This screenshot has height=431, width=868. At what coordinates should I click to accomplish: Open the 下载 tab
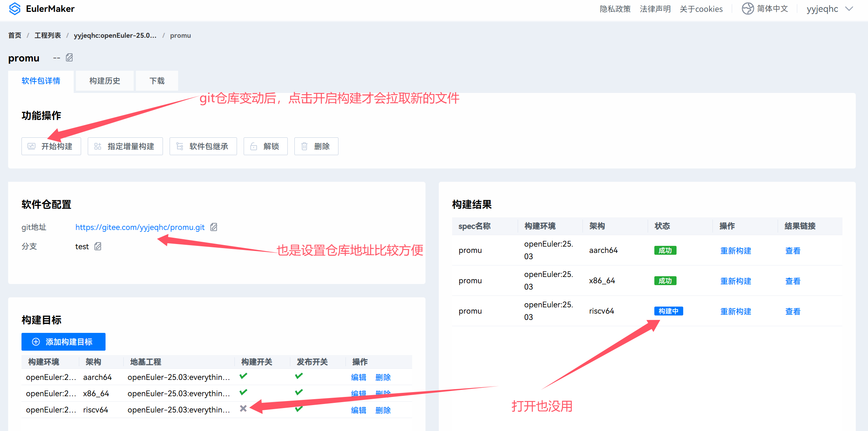point(157,81)
